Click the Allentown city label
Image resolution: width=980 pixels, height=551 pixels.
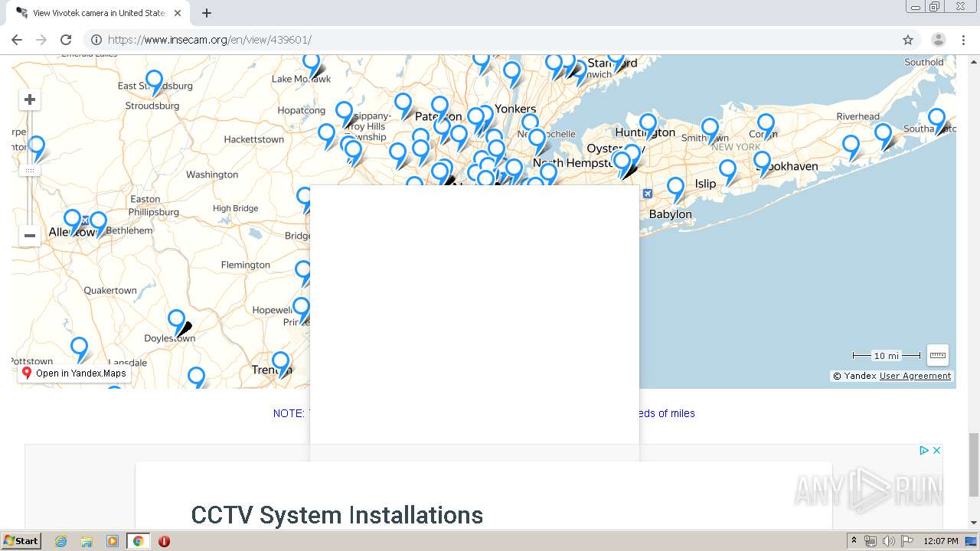coord(73,232)
